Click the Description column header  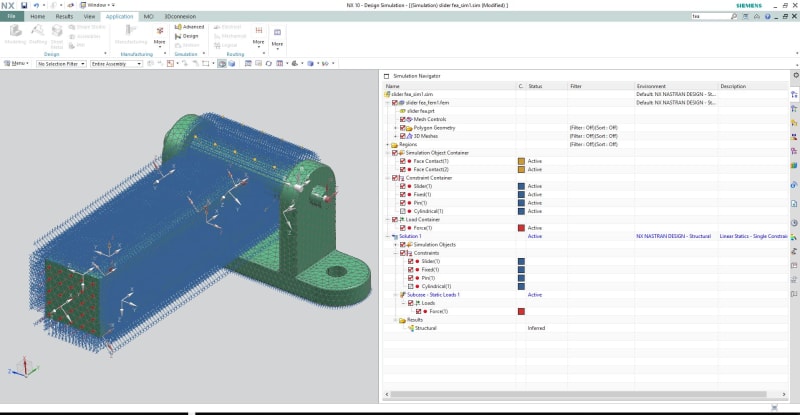tap(753, 86)
